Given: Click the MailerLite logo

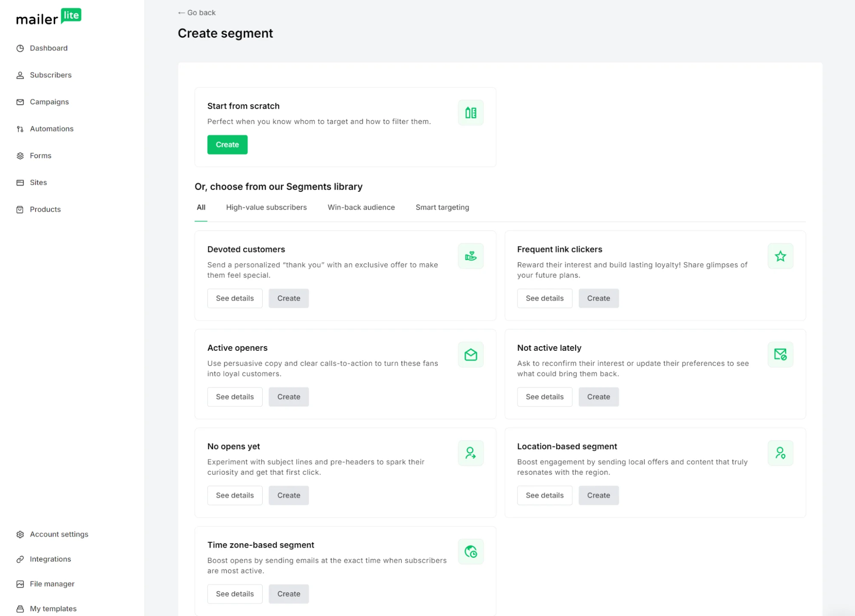Looking at the screenshot, I should click(x=49, y=17).
